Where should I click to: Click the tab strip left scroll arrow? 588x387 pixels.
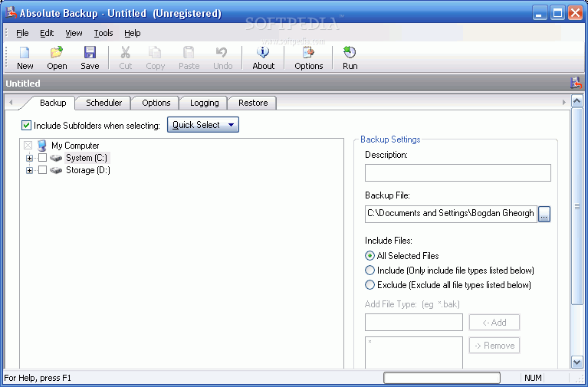pyautogui.click(x=11, y=103)
